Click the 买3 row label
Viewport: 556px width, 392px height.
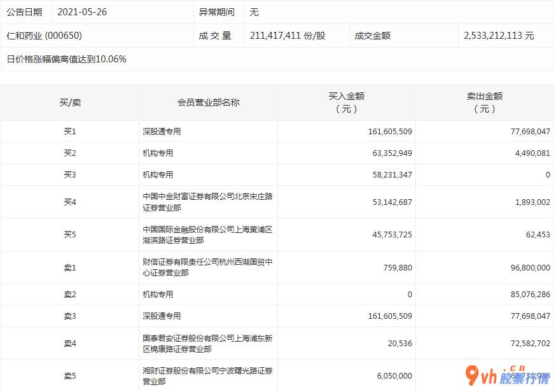70,175
